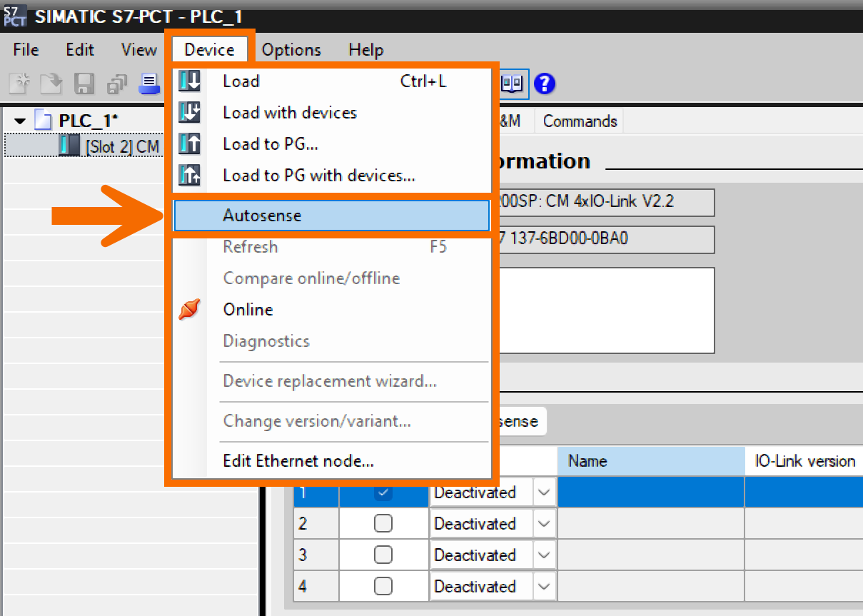Enable the checkbox in port row 3
The image size is (863, 616).
pos(383,555)
